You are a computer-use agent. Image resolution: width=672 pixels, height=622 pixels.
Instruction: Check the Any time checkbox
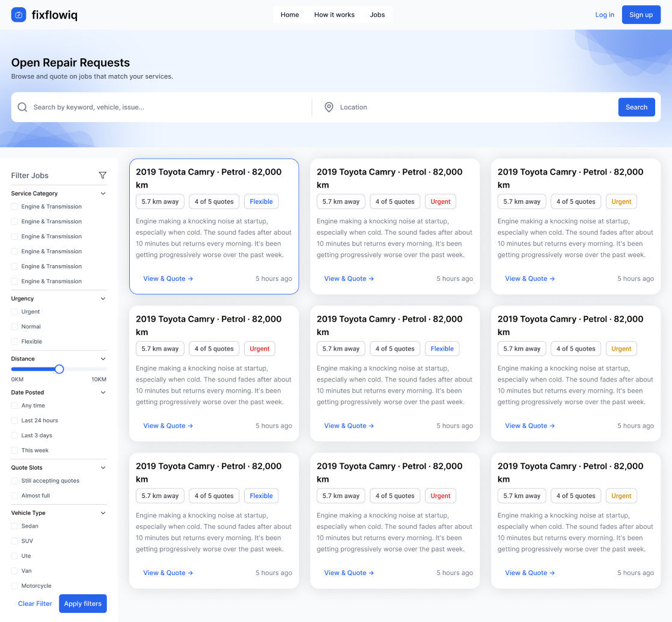pos(14,406)
